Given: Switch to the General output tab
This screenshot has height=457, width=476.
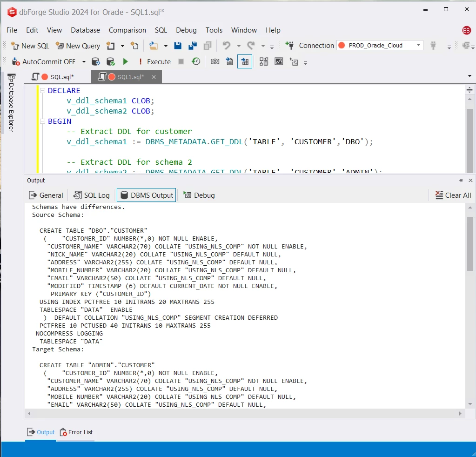Looking at the screenshot, I should pos(46,195).
